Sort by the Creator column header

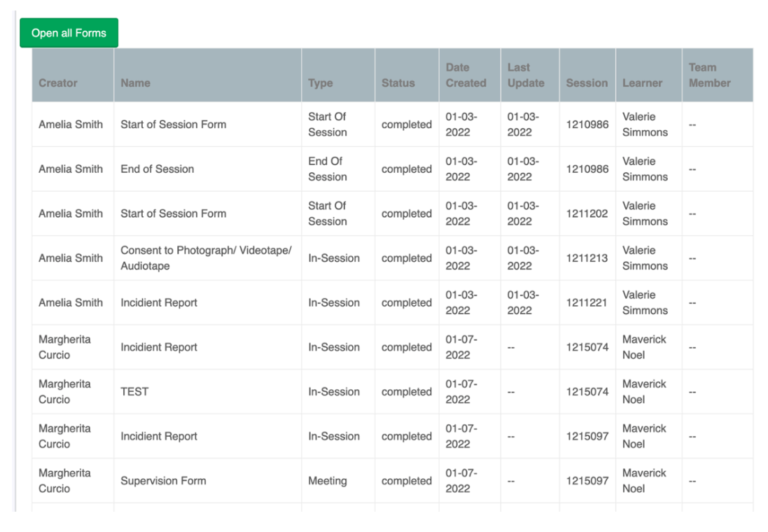[58, 83]
